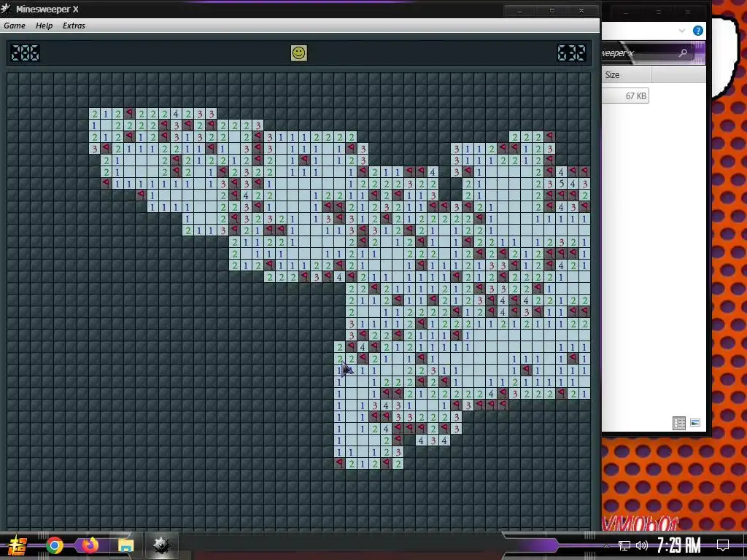This screenshot has width=747, height=560.
Task: Click the Minesweeper X title bar icon
Action: click(6, 9)
